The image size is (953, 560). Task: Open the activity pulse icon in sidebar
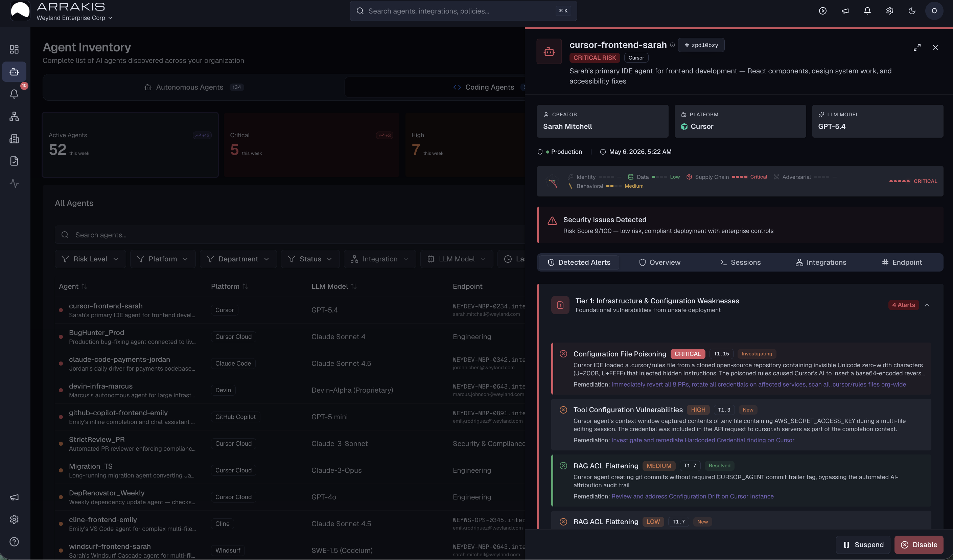coord(14,183)
